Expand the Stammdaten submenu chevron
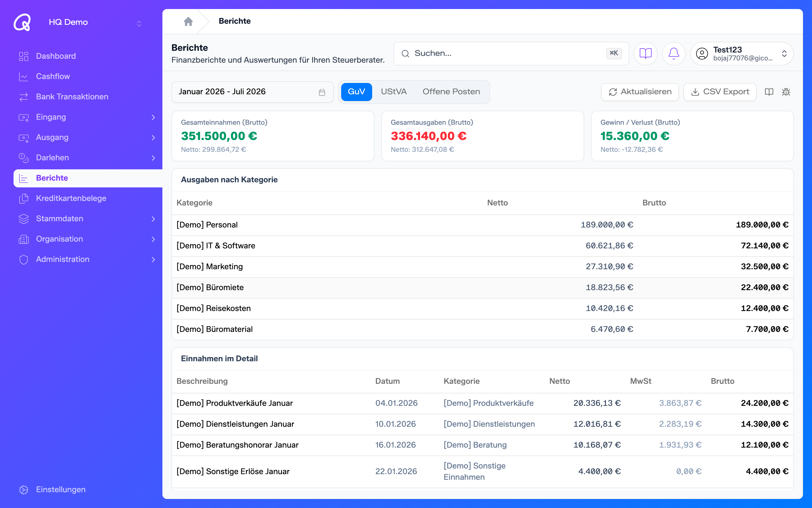This screenshot has height=508, width=812. [x=153, y=219]
